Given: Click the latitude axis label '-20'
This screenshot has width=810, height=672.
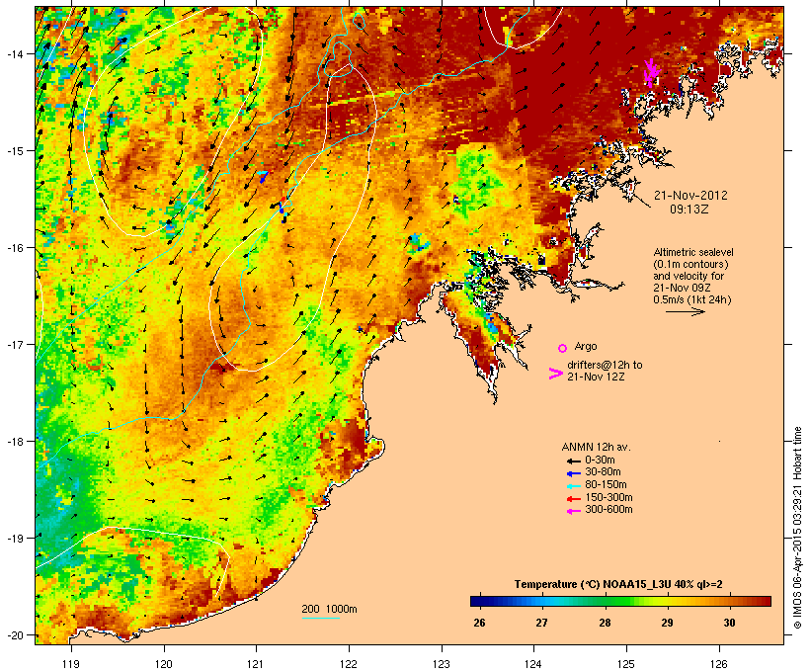Looking at the screenshot, I should coord(14,634).
